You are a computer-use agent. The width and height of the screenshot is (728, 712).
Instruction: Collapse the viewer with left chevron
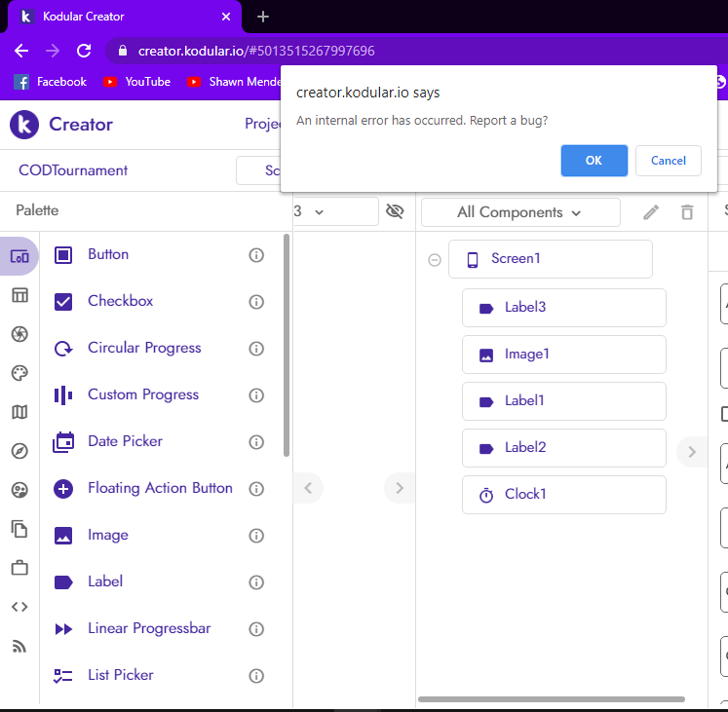click(x=307, y=488)
